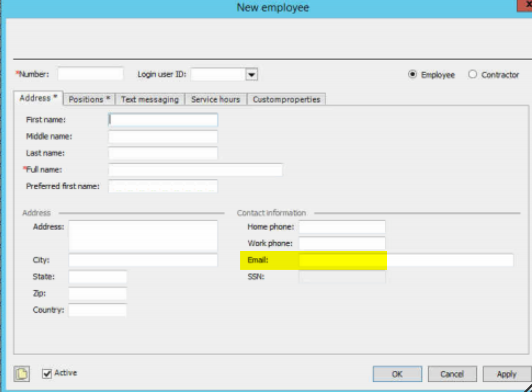Click the Zip field
532x392 pixels.
coord(98,293)
